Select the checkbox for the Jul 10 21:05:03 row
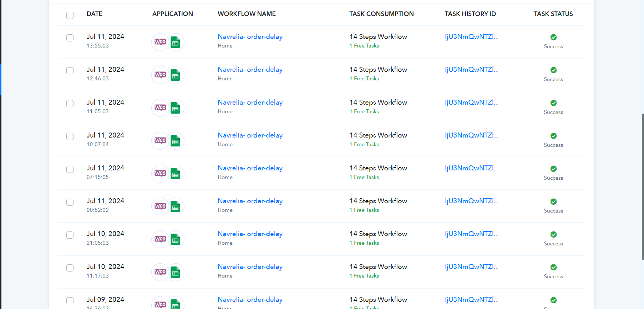 click(70, 235)
